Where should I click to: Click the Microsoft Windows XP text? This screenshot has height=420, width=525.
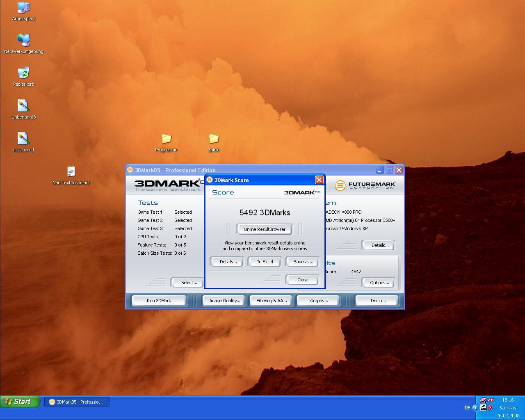click(x=347, y=228)
